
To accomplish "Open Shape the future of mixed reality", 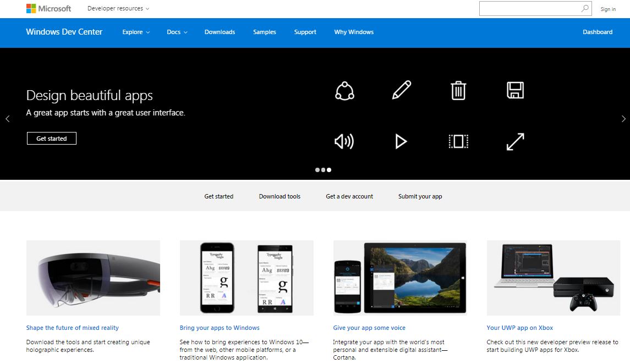I will click(x=72, y=328).
